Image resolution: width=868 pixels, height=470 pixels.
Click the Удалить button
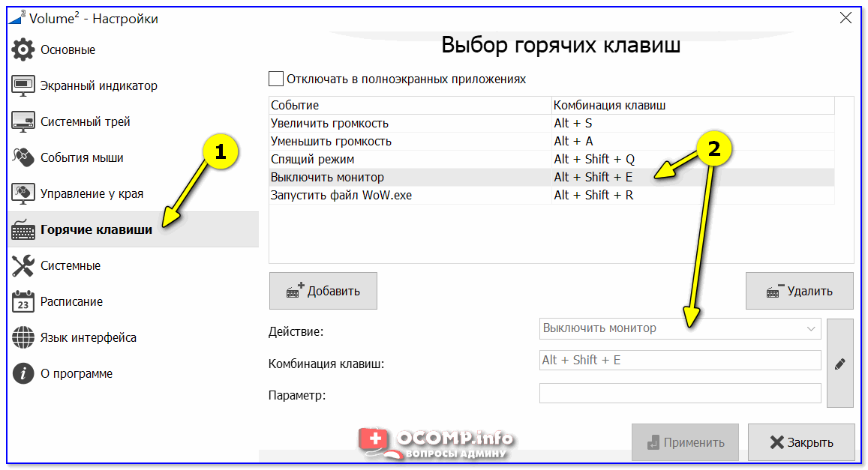(x=800, y=292)
